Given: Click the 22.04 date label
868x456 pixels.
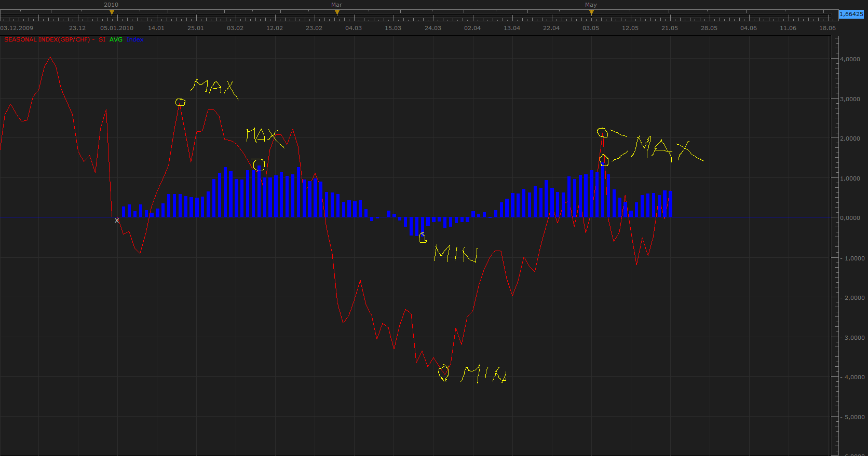Looking at the screenshot, I should tap(551, 28).
